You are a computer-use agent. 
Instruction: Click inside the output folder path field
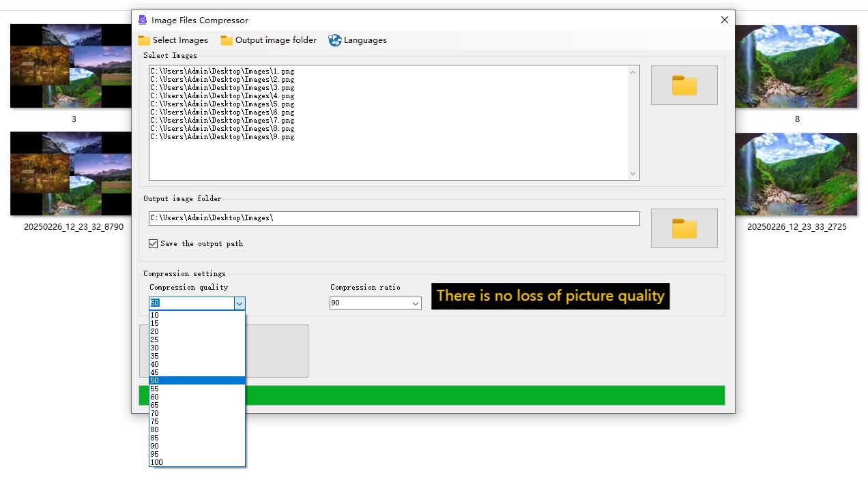pos(394,218)
